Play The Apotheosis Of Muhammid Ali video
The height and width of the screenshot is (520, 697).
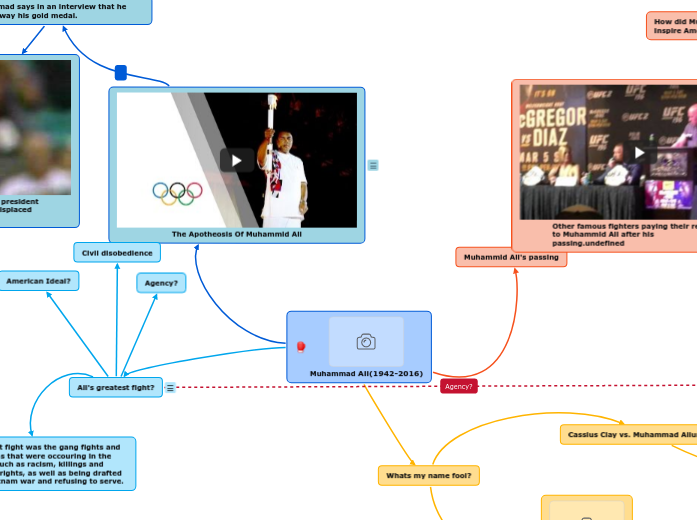(x=237, y=160)
